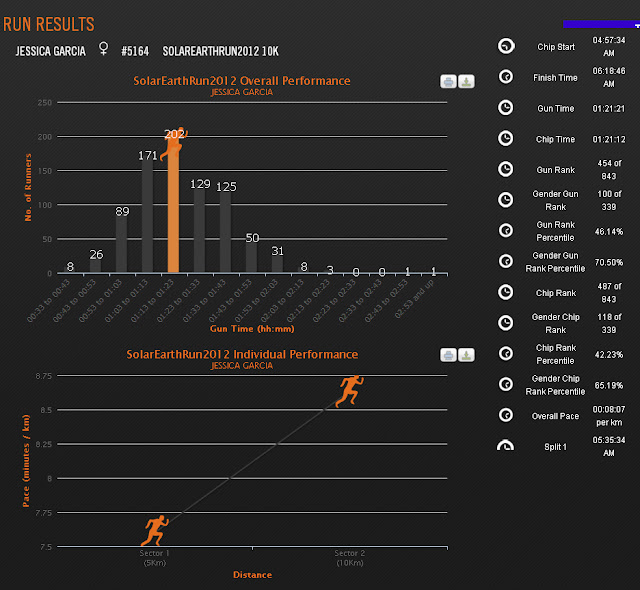Select the bar labeled 125
The height and width of the screenshot is (590, 640).
[x=225, y=232]
